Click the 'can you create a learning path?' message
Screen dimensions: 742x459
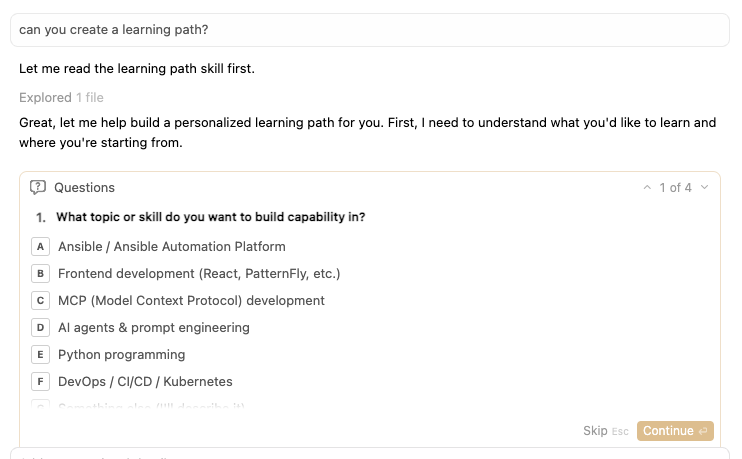[114, 30]
